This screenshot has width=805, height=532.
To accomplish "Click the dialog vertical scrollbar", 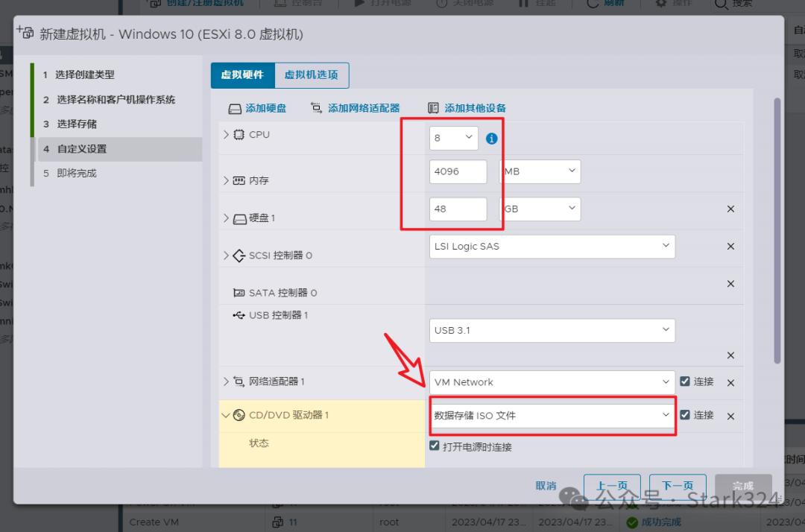I will tap(777, 231).
